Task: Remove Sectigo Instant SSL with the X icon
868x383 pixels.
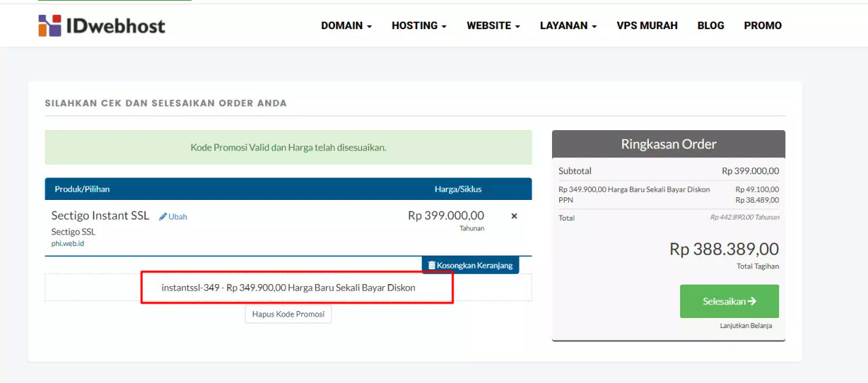Action: 514,216
